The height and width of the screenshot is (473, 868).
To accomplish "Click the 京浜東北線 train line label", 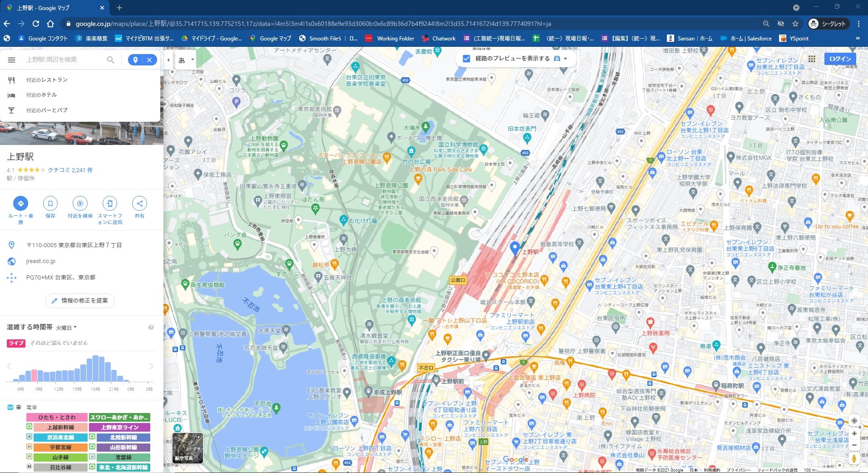I will [60, 438].
